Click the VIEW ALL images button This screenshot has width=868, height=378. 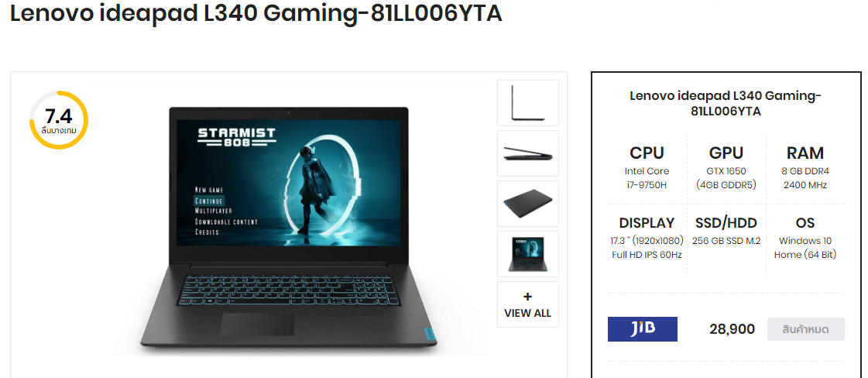pyautogui.click(x=527, y=304)
